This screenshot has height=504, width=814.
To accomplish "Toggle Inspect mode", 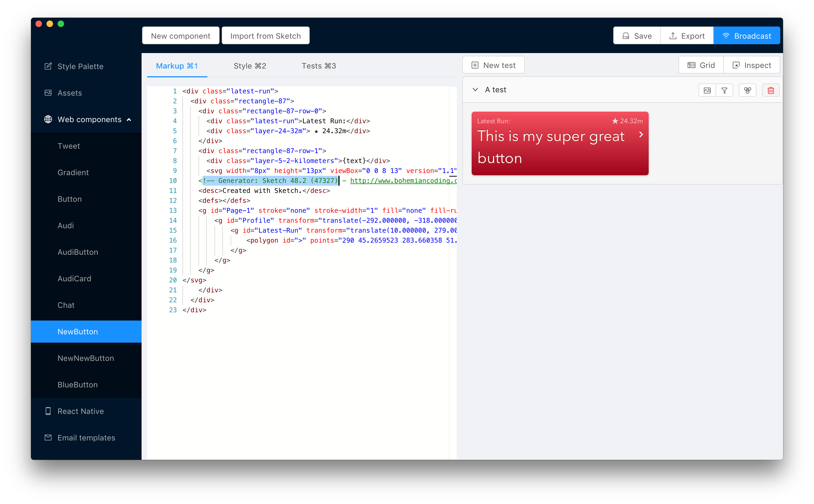I will 752,65.
